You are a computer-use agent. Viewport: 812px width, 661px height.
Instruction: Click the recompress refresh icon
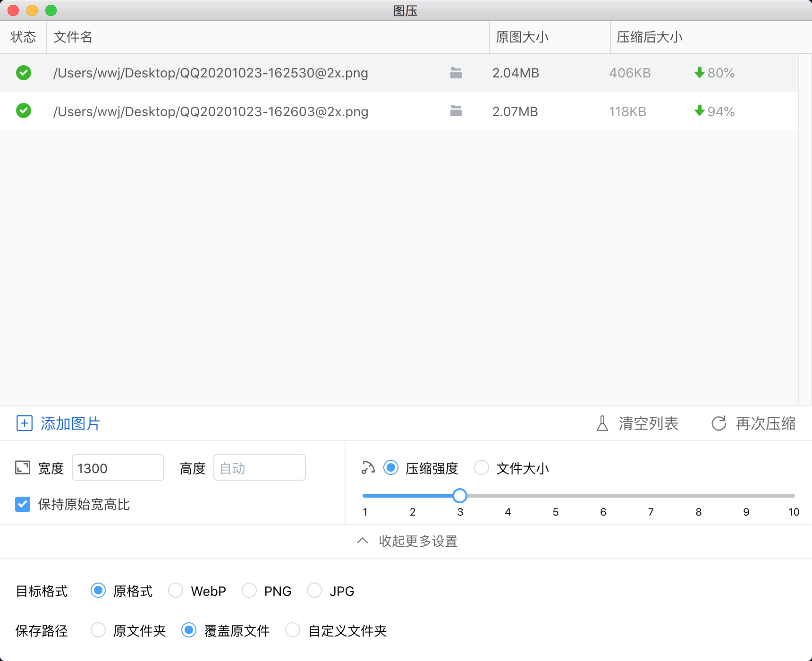pos(719,423)
